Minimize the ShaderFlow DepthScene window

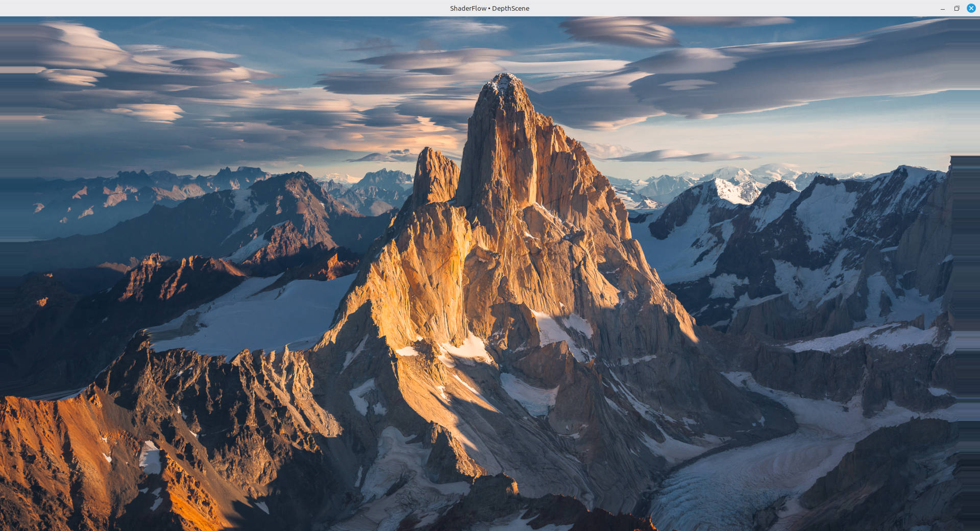click(942, 8)
